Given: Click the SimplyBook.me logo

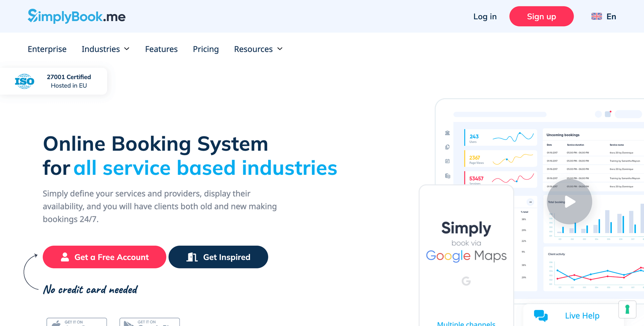Looking at the screenshot, I should click(76, 16).
